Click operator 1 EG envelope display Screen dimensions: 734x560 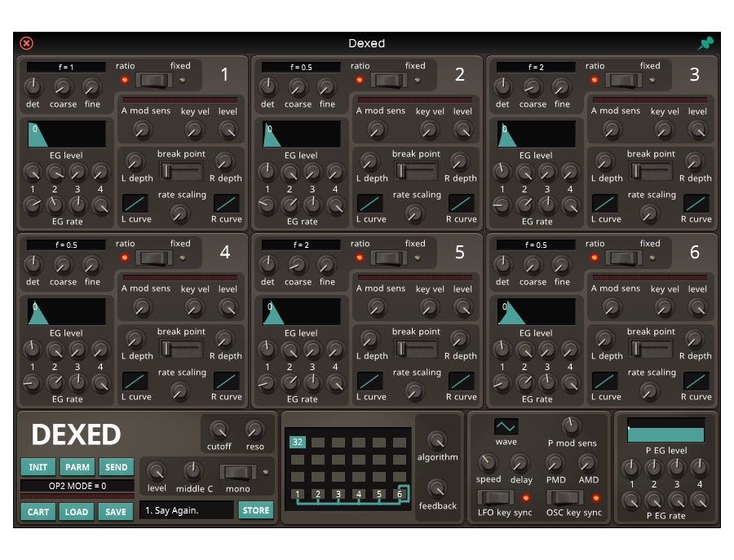[67, 134]
